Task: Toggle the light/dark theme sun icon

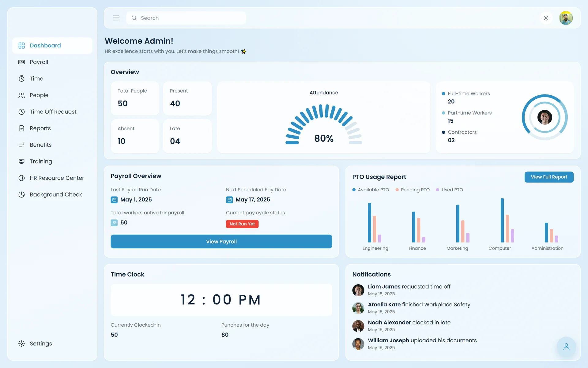Action: click(546, 18)
